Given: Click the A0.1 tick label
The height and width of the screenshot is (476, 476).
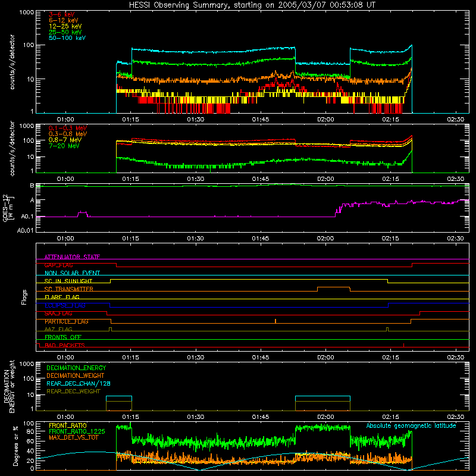Looking at the screenshot, I should pyautogui.click(x=27, y=217).
